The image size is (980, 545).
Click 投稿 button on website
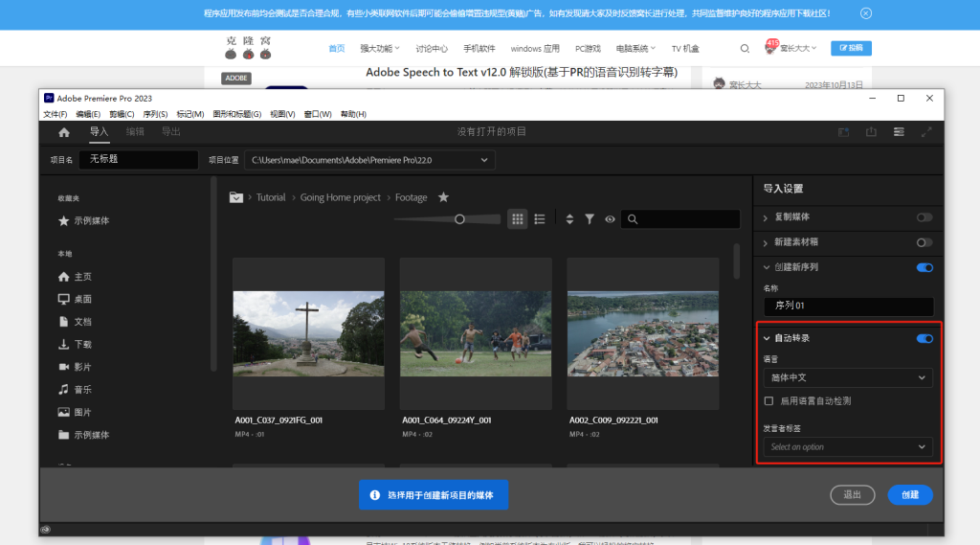[x=851, y=48]
